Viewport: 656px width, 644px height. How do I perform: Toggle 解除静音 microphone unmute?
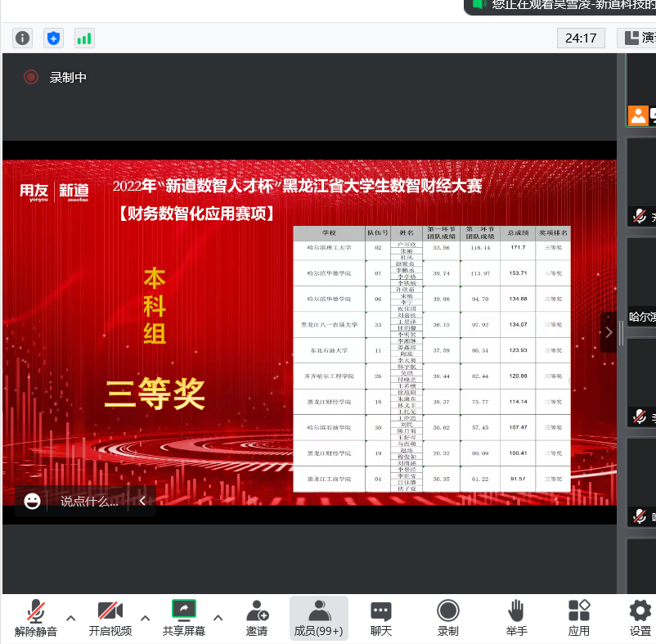pyautogui.click(x=36, y=618)
